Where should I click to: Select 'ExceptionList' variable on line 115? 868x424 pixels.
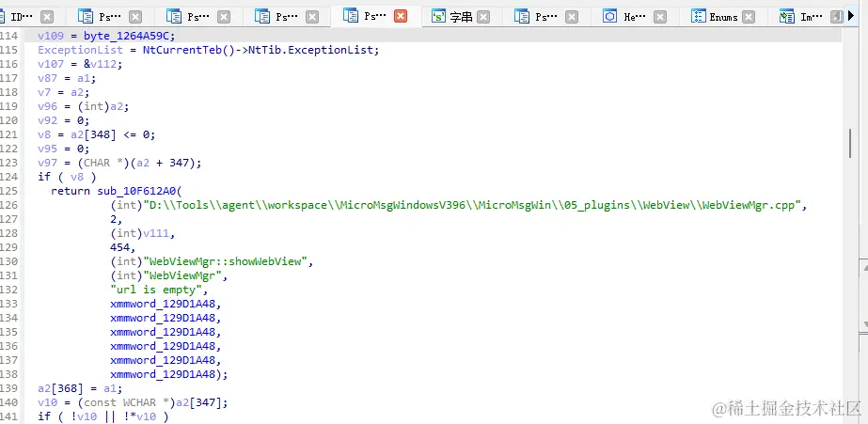click(x=80, y=50)
